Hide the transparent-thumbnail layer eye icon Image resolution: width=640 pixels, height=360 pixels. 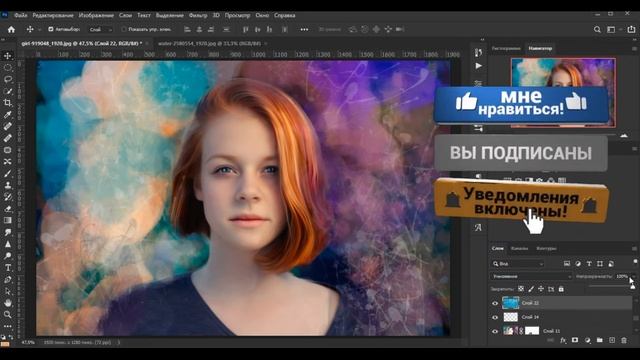[x=495, y=317]
